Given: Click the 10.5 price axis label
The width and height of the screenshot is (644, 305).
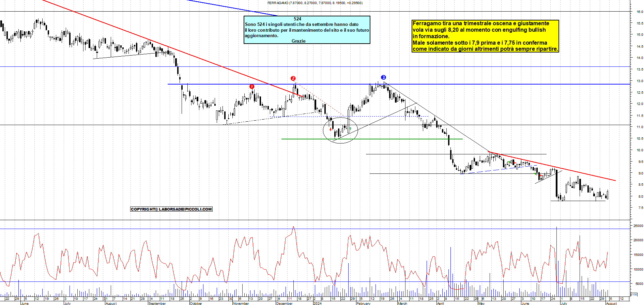Looking at the screenshot, I should coord(640,139).
